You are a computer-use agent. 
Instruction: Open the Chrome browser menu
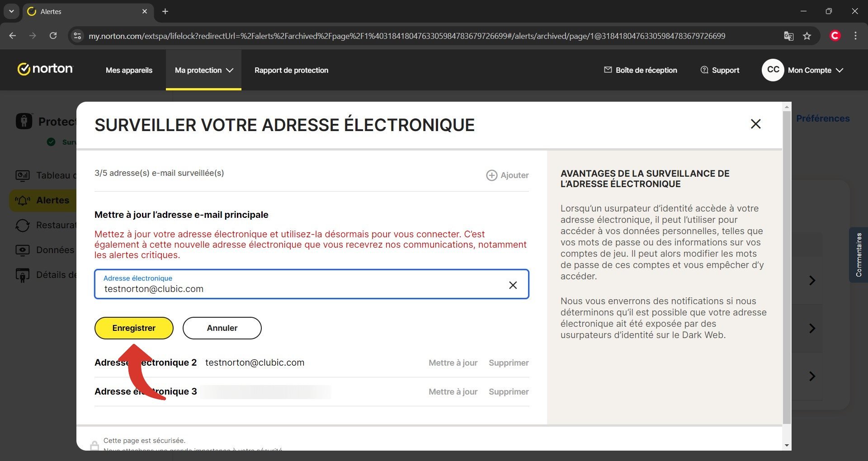855,36
